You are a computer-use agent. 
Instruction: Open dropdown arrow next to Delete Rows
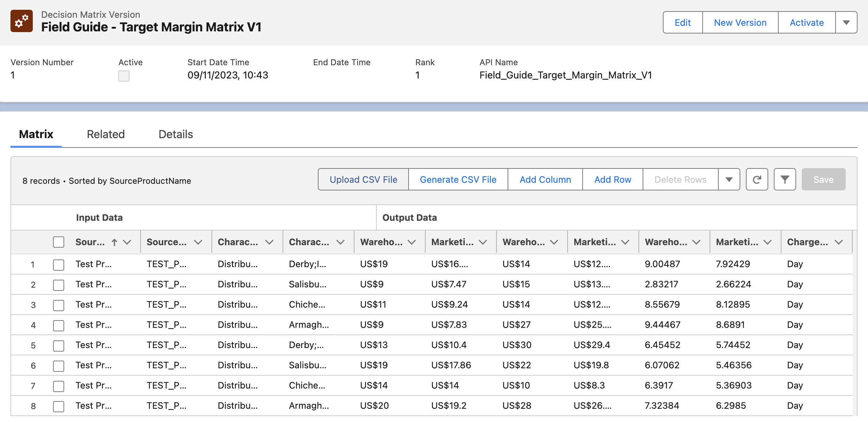pos(729,180)
